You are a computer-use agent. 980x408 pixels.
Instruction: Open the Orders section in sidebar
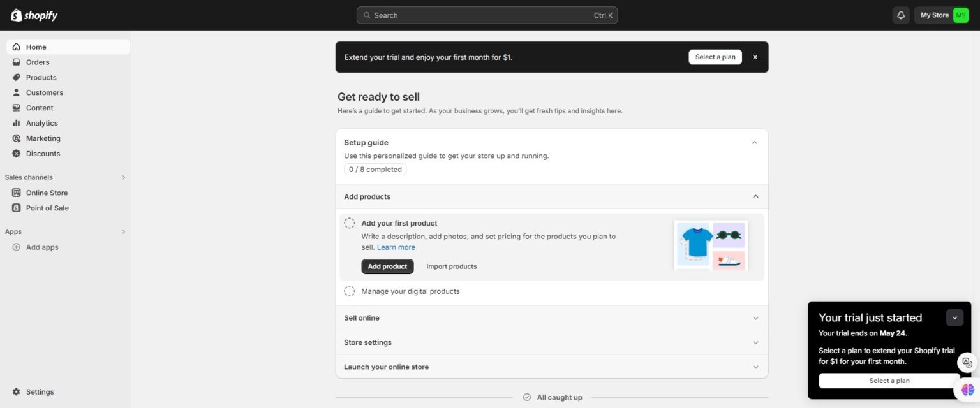[37, 62]
